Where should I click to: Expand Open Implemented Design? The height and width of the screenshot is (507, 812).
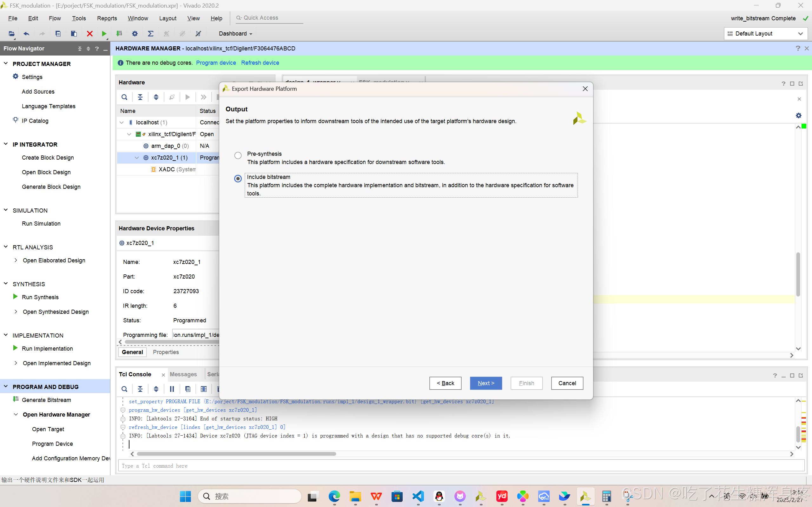tap(16, 363)
